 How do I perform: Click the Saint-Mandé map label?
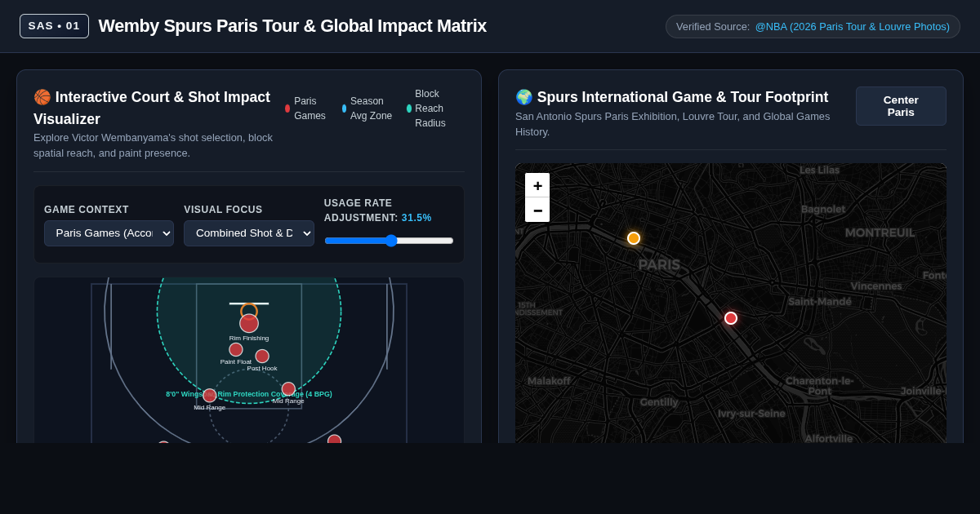coord(820,302)
